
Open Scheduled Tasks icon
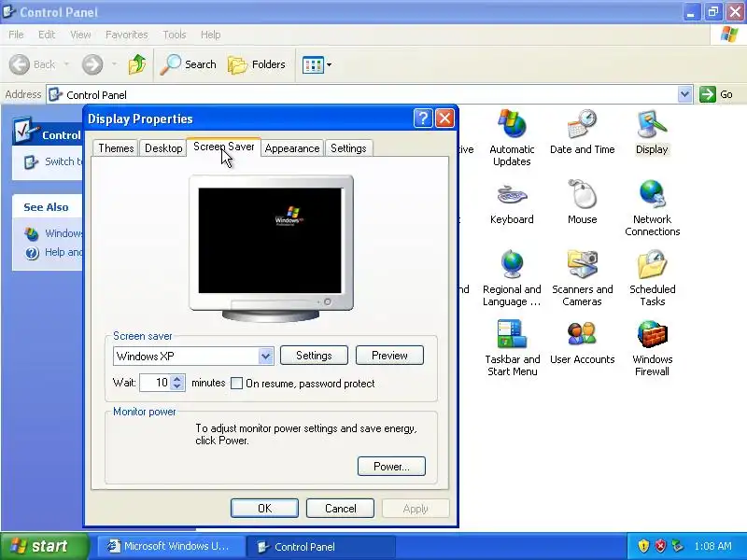pos(652,278)
